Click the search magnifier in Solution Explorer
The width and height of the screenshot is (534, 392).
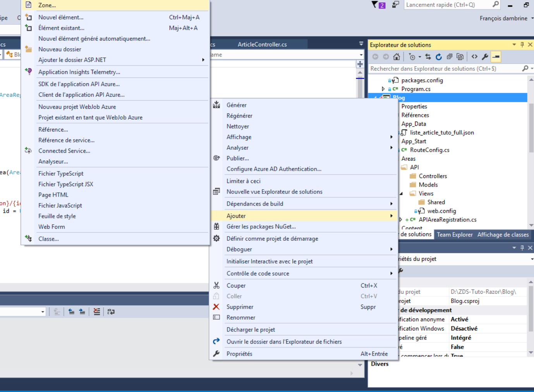click(525, 68)
